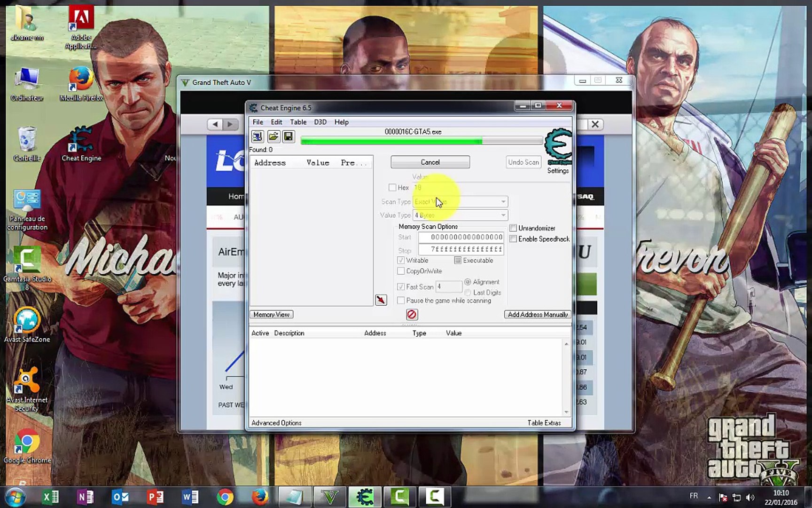Enable the Unrandomizer checkbox
The image size is (812, 508).
coord(513,228)
